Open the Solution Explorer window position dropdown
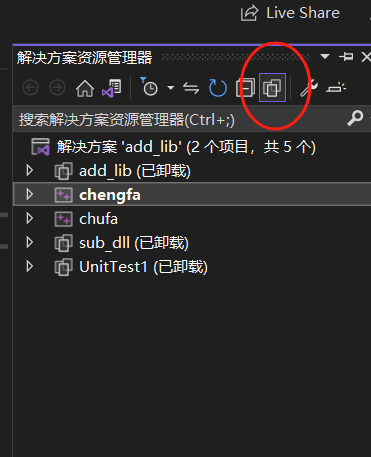 click(325, 57)
